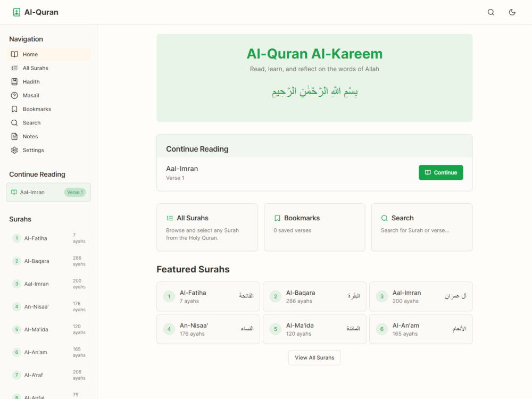Open featured Al-An'am card
This screenshot has width=532, height=399.
(x=421, y=329)
